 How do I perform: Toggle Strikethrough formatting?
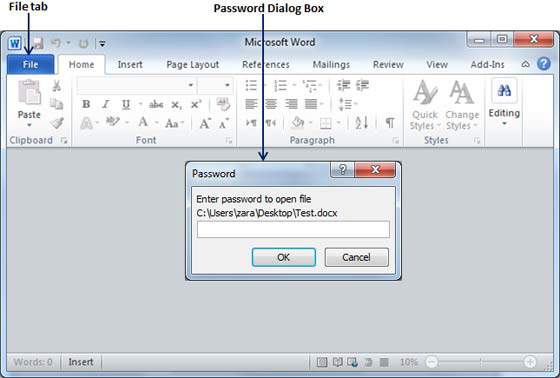[x=156, y=104]
